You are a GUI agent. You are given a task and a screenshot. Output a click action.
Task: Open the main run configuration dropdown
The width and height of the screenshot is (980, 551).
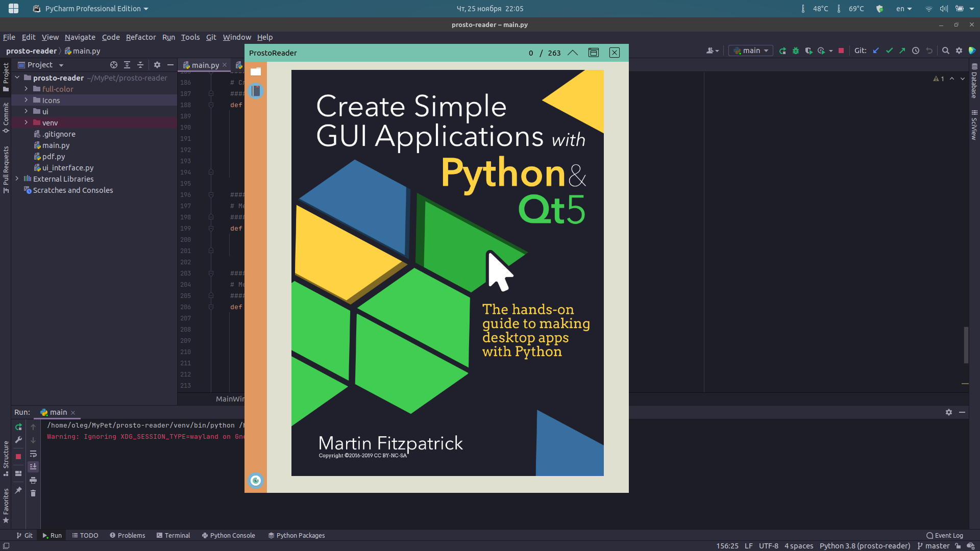pyautogui.click(x=750, y=51)
